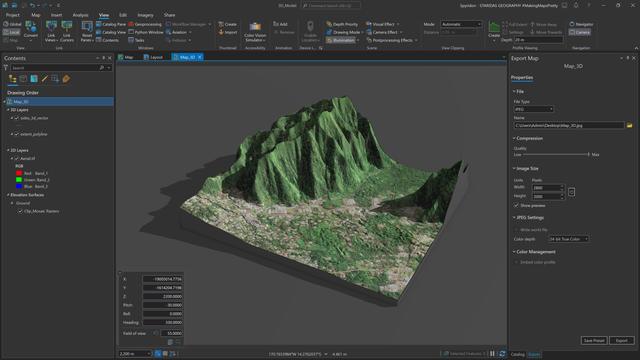Open the view clipping Mode dropdown
Image resolution: width=640 pixels, height=360 pixels.
[461, 24]
